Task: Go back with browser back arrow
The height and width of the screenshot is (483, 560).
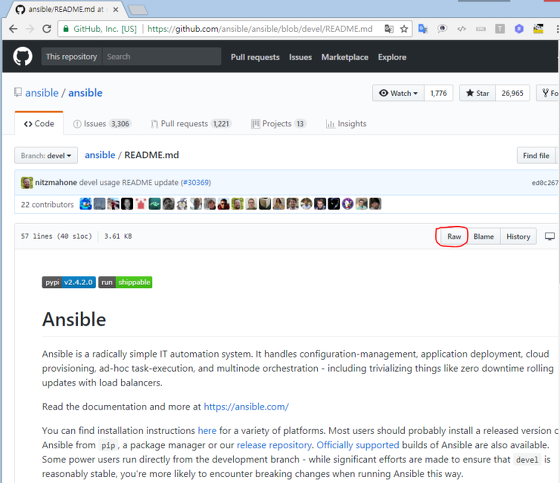Action: (13, 29)
